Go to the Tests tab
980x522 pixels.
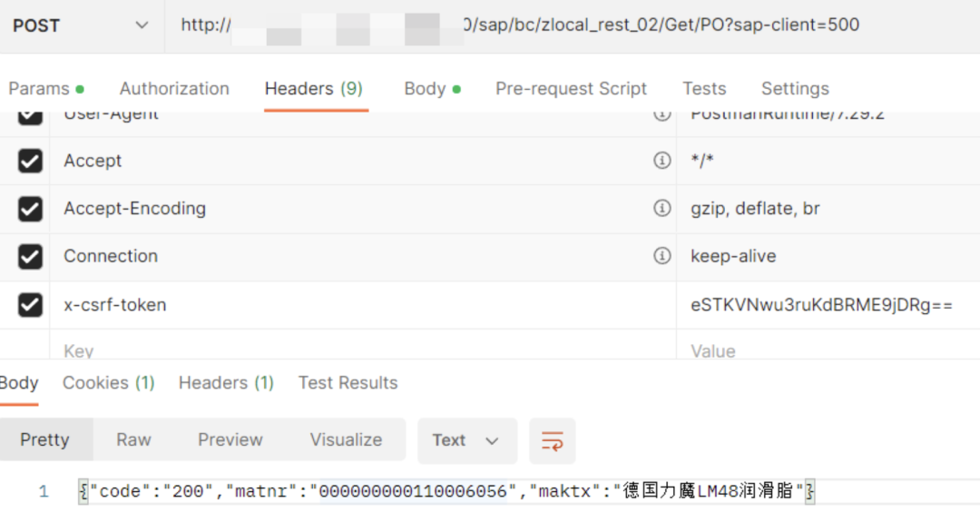[704, 89]
